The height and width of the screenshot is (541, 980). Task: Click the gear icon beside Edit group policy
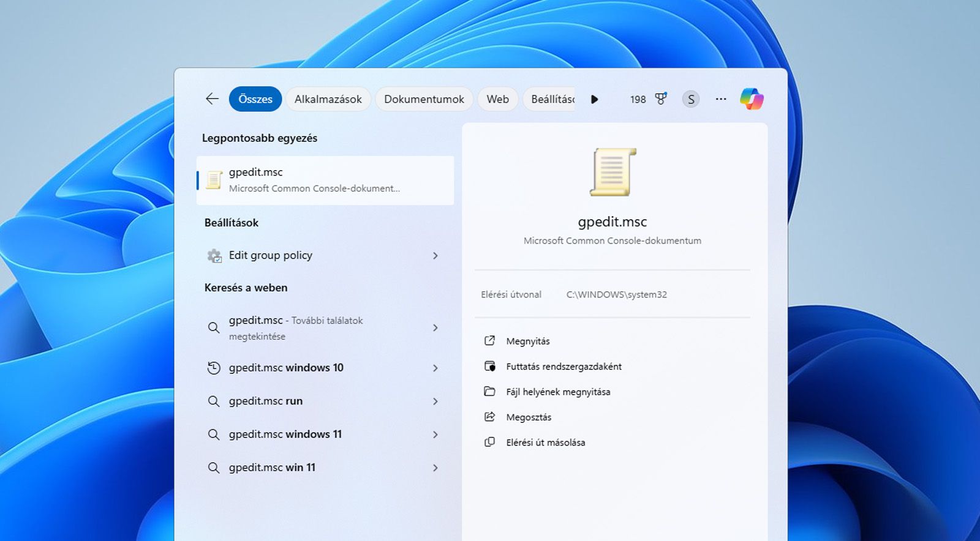[214, 256]
